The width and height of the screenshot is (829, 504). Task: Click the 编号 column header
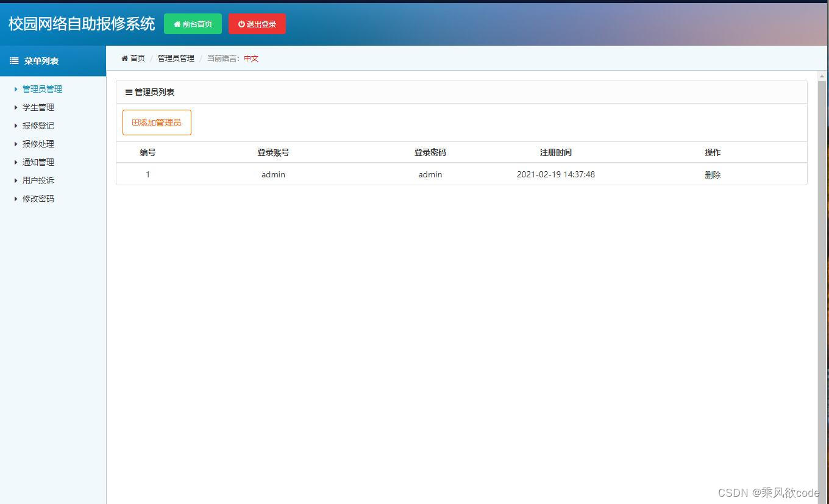tap(148, 152)
